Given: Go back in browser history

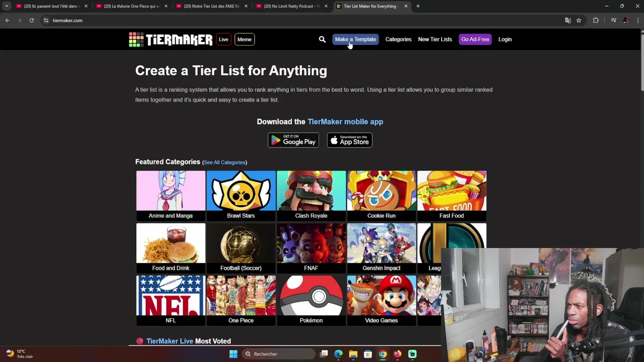Looking at the screenshot, I should pyautogui.click(x=7, y=20).
